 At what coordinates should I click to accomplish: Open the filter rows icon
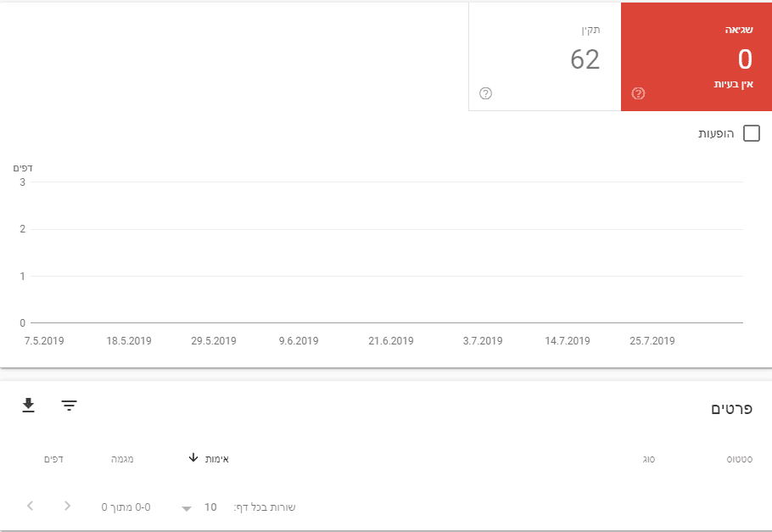(x=69, y=406)
